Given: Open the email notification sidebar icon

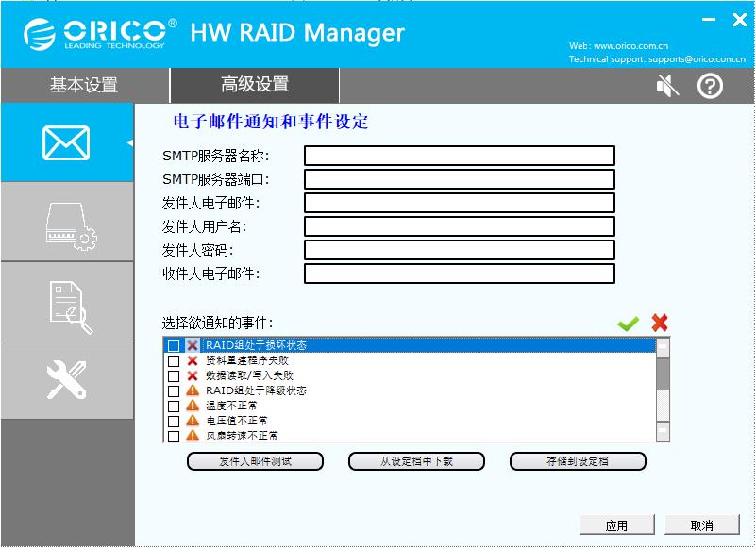Looking at the screenshot, I should coord(66,142).
